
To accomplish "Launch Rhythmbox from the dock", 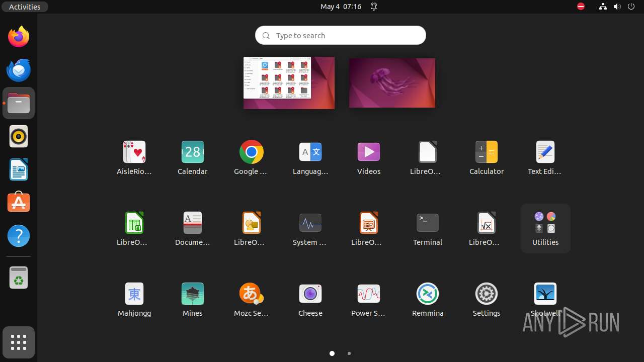I will pyautogui.click(x=19, y=136).
